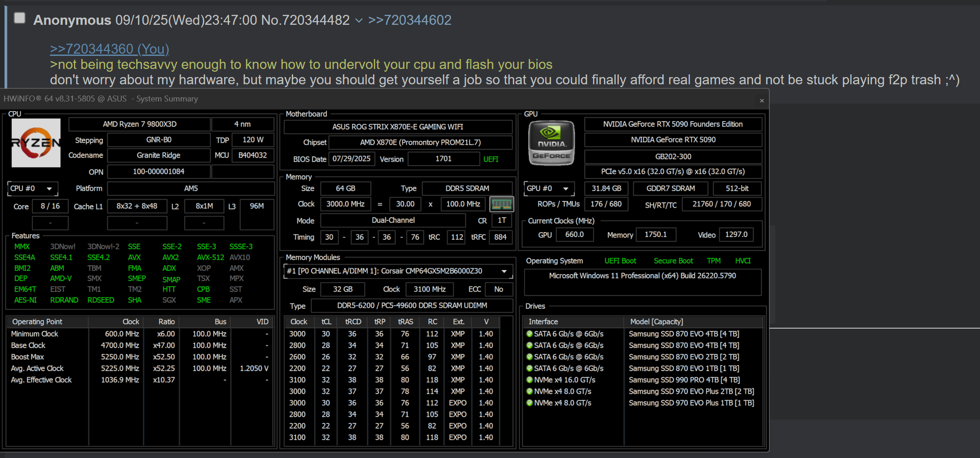This screenshot has height=458, width=980.
Task: Click the 4 nm process field
Action: click(243, 124)
